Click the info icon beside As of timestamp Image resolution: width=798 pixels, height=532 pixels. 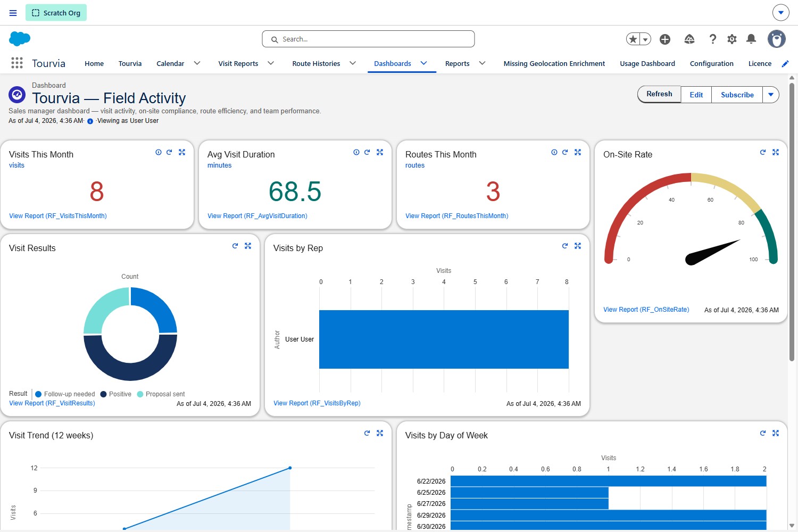point(90,121)
